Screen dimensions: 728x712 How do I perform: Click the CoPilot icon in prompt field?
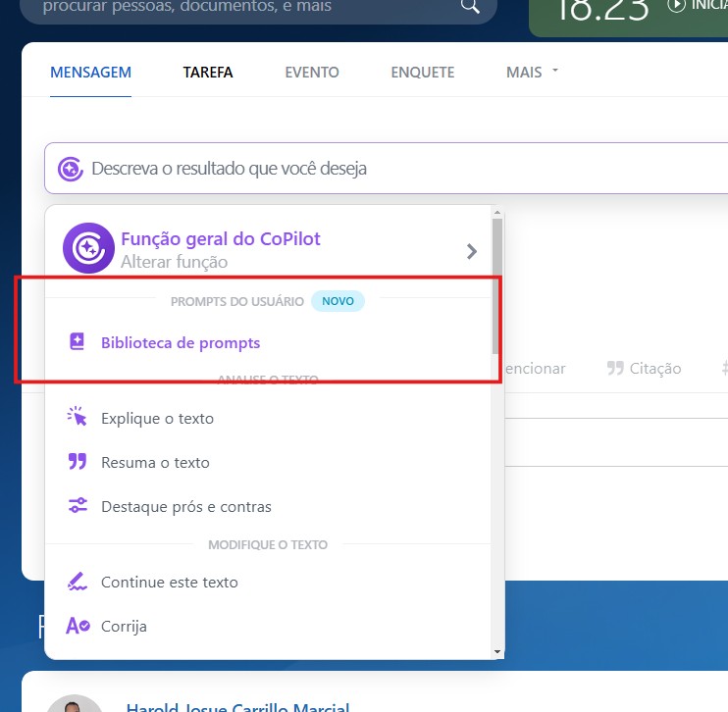coord(70,169)
